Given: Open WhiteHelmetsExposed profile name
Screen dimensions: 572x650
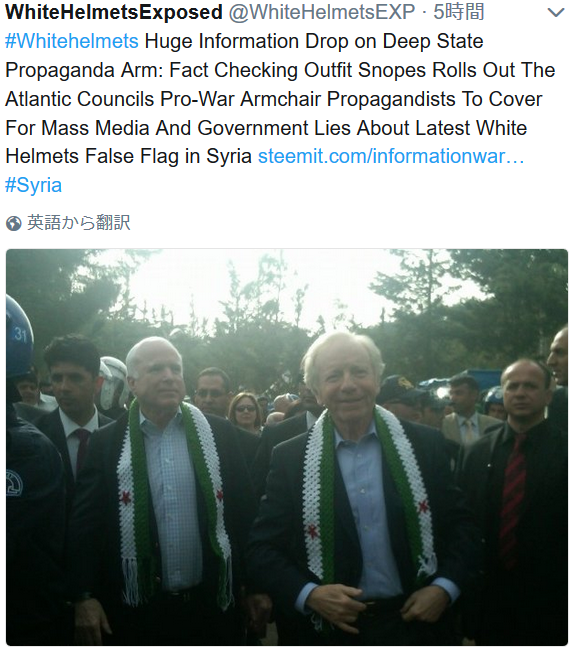Looking at the screenshot, I should click(114, 12).
